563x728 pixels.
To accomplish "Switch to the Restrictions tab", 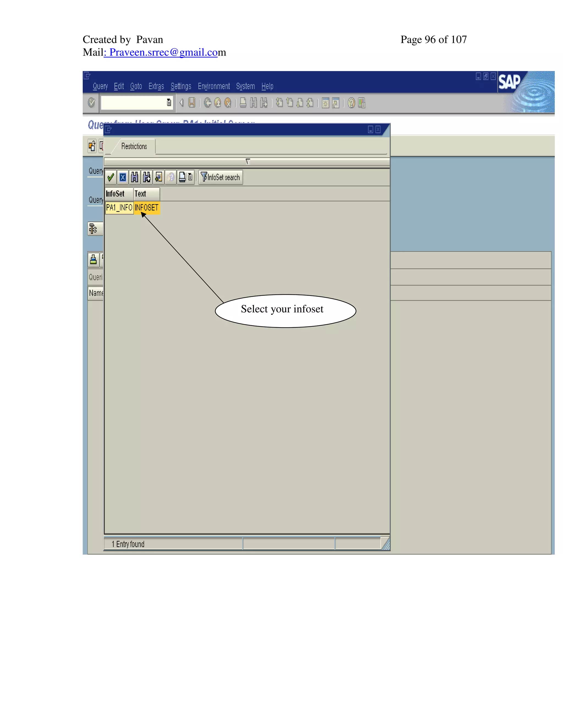I will (x=134, y=146).
